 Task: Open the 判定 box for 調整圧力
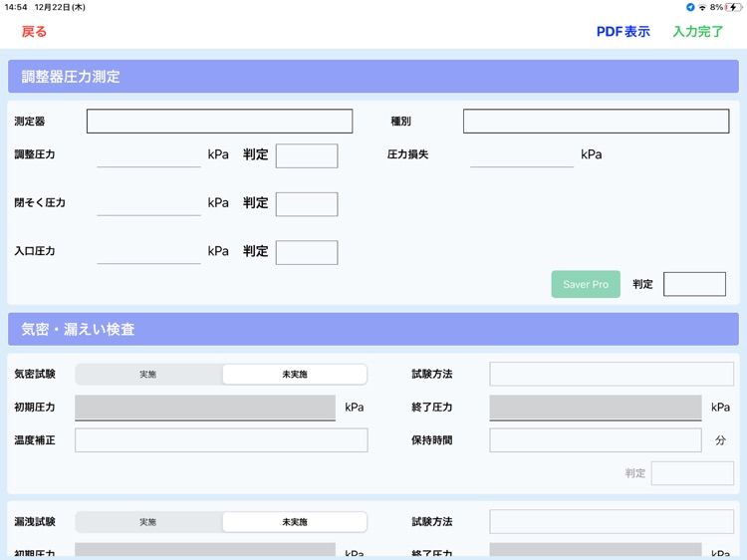click(x=307, y=155)
